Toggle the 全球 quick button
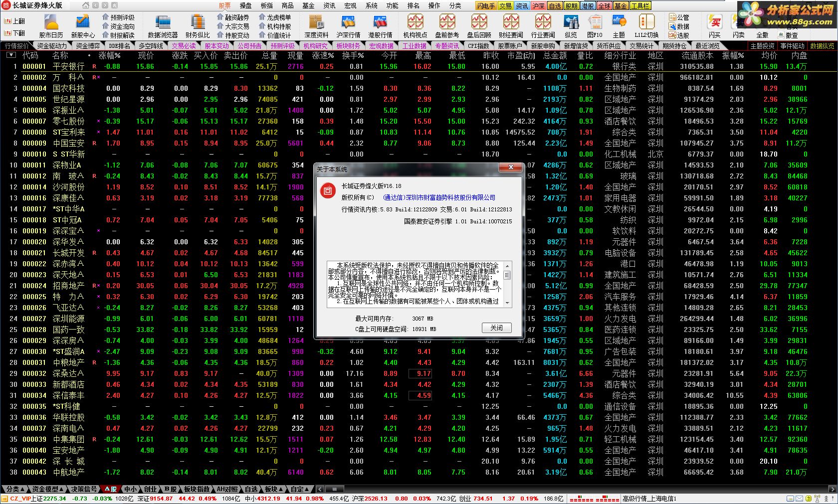 tap(604, 6)
